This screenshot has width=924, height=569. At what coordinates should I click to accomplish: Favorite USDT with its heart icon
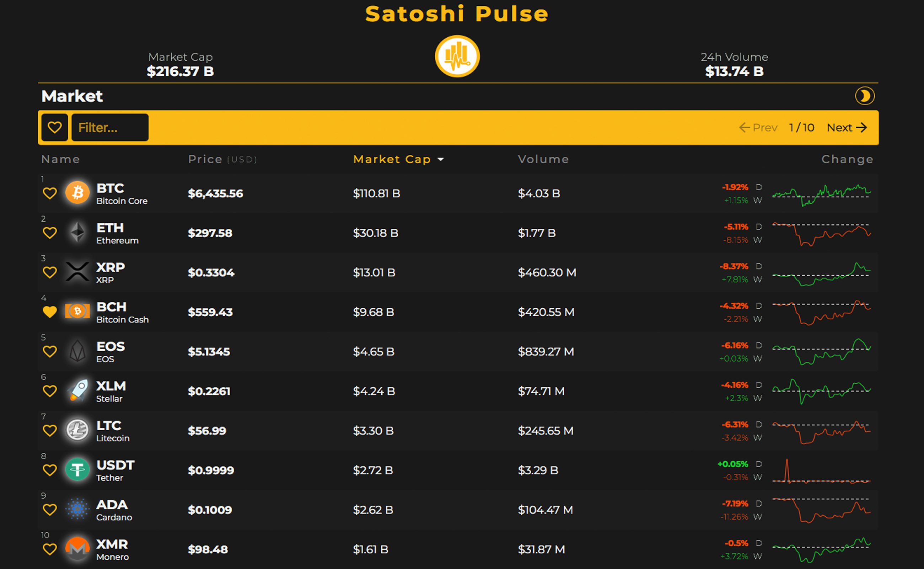[50, 470]
